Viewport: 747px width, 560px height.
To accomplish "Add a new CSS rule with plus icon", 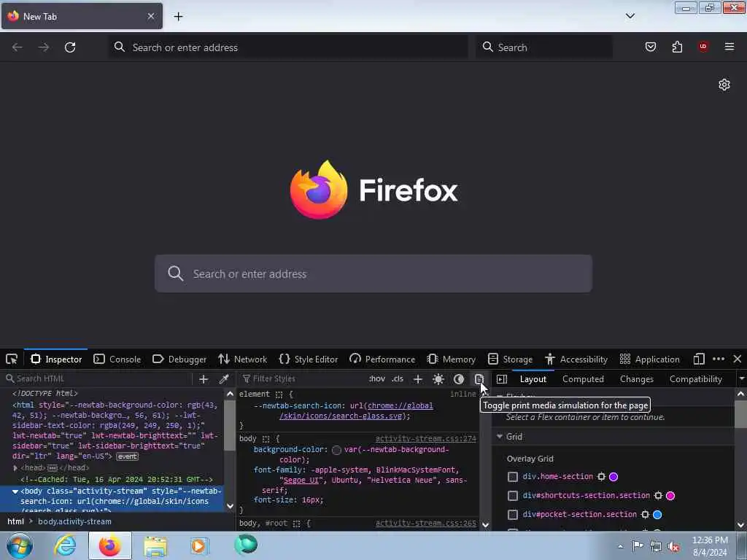I will tap(418, 379).
